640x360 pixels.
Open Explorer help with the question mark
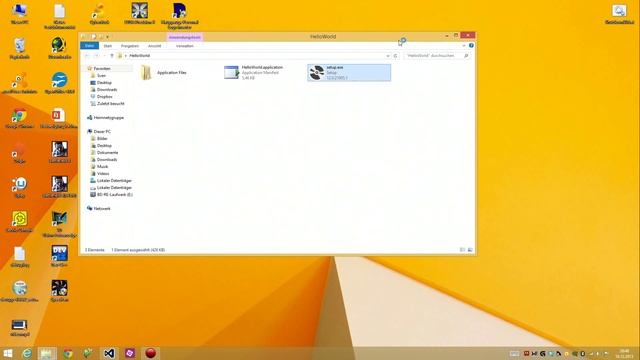pos(471,46)
